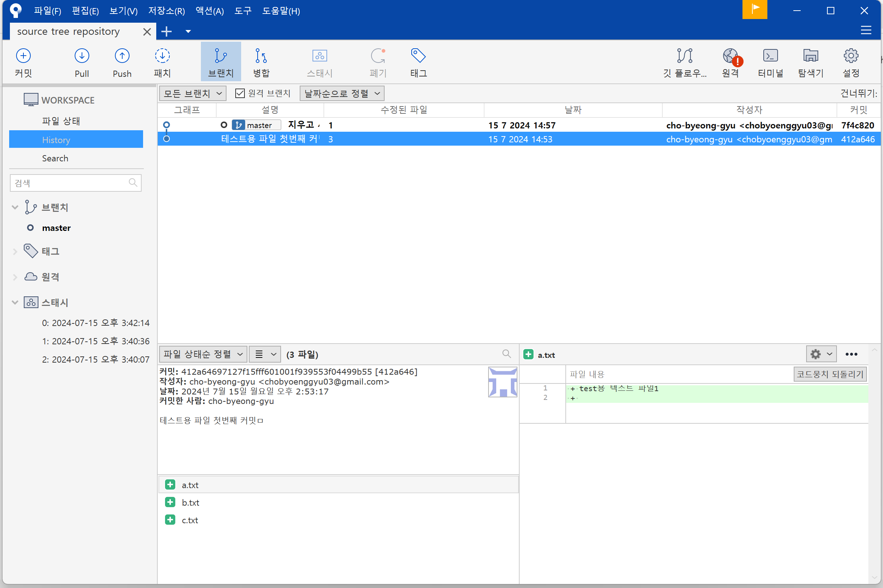Toggle the 원격 브랜치 checkbox
The image size is (883, 588).
(240, 93)
